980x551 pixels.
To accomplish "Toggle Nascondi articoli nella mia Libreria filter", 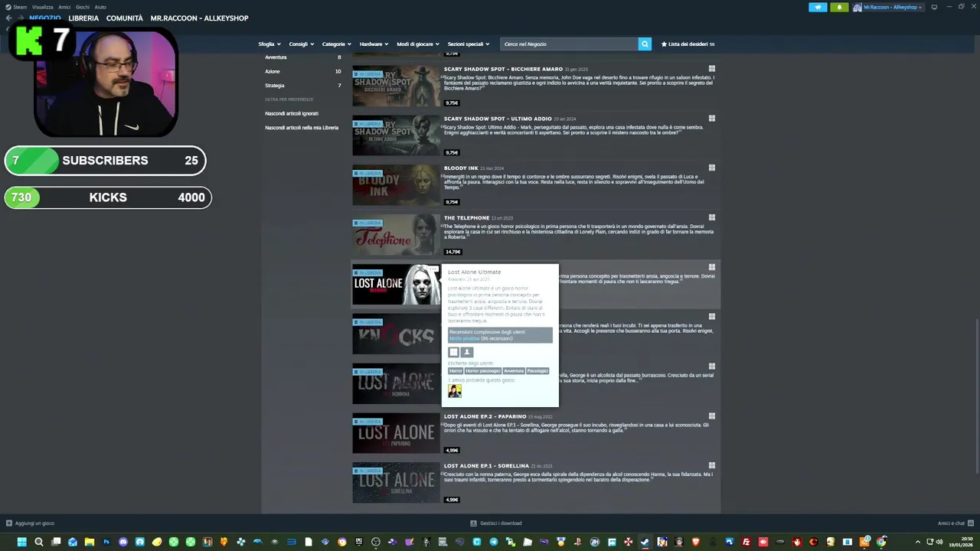I will pos(302,128).
